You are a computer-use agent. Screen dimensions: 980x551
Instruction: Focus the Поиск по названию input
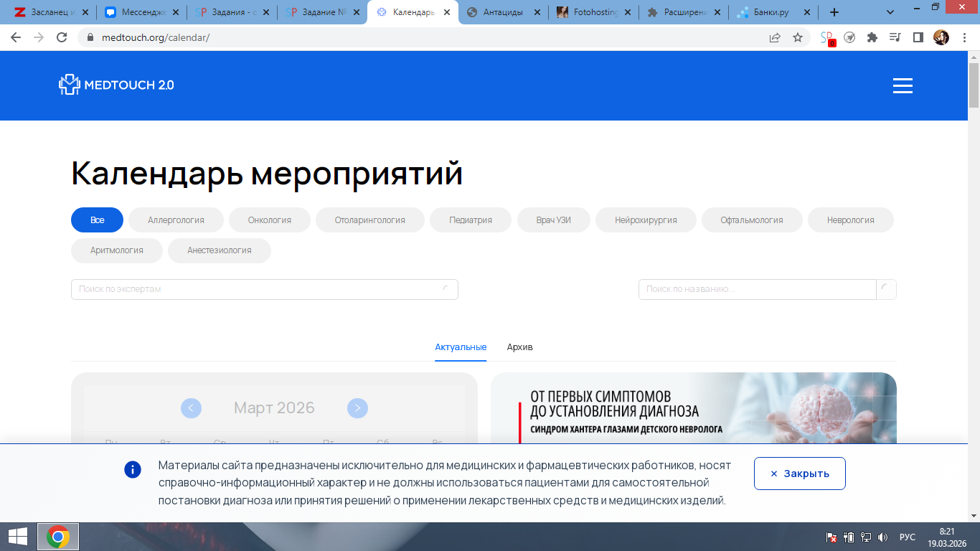click(x=757, y=289)
